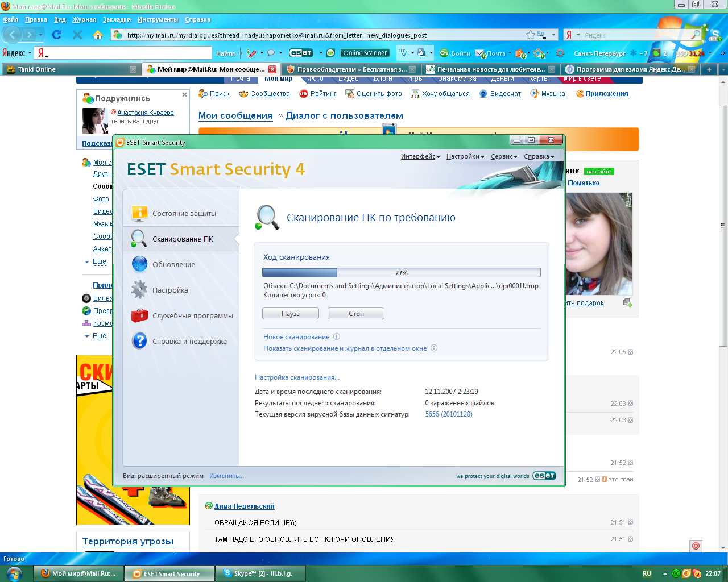
Task: Click the Yandex toolbar search field
Action: (x=130, y=53)
